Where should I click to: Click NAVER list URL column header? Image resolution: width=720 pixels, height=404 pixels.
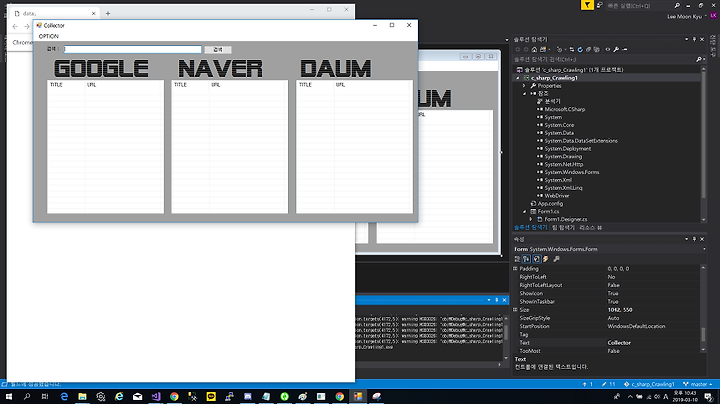point(248,85)
